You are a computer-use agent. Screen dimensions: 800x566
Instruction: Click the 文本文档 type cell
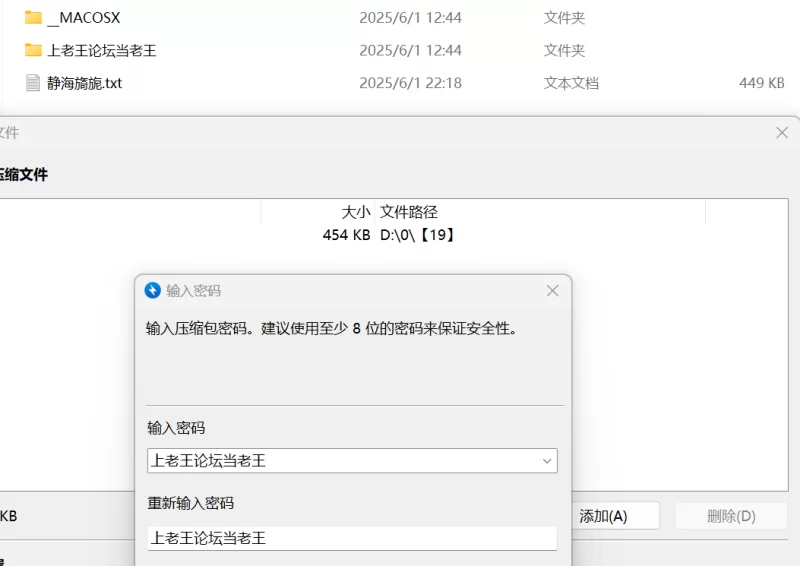pyautogui.click(x=571, y=83)
